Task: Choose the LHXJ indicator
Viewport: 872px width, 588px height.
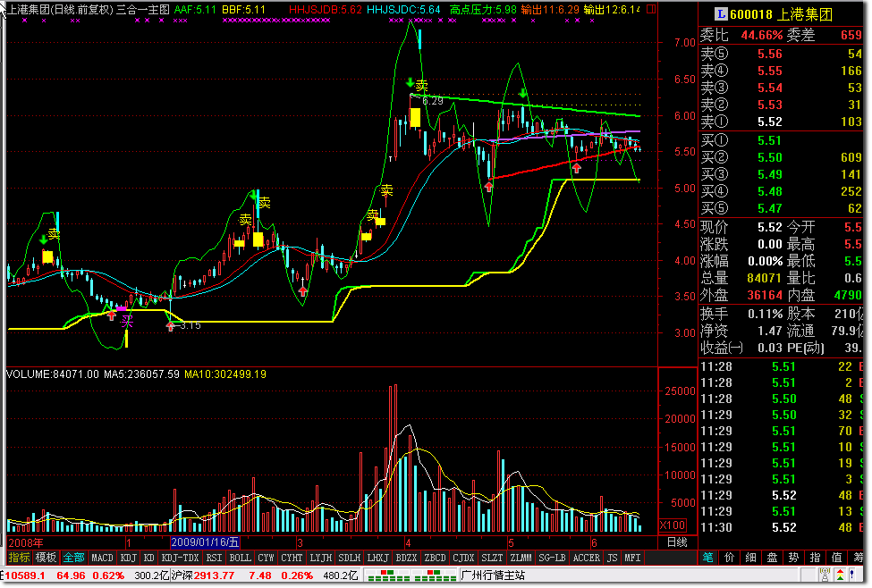Action: pyautogui.click(x=377, y=558)
